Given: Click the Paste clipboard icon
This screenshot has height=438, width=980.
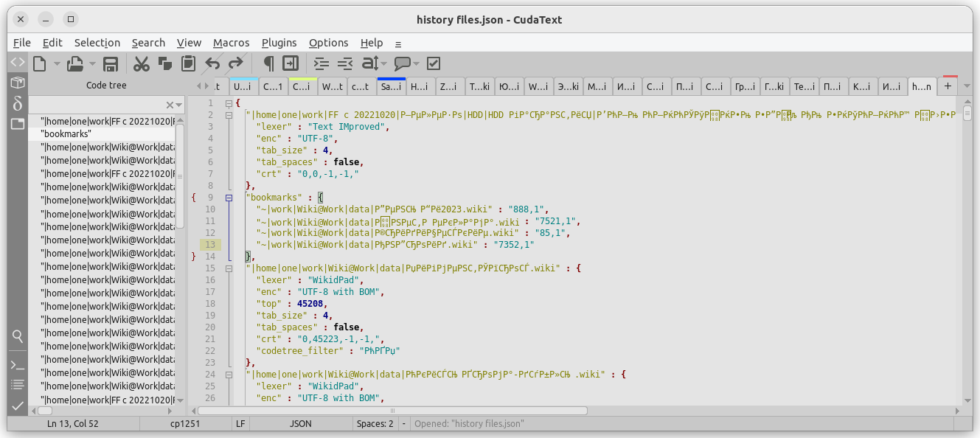Looking at the screenshot, I should 188,64.
